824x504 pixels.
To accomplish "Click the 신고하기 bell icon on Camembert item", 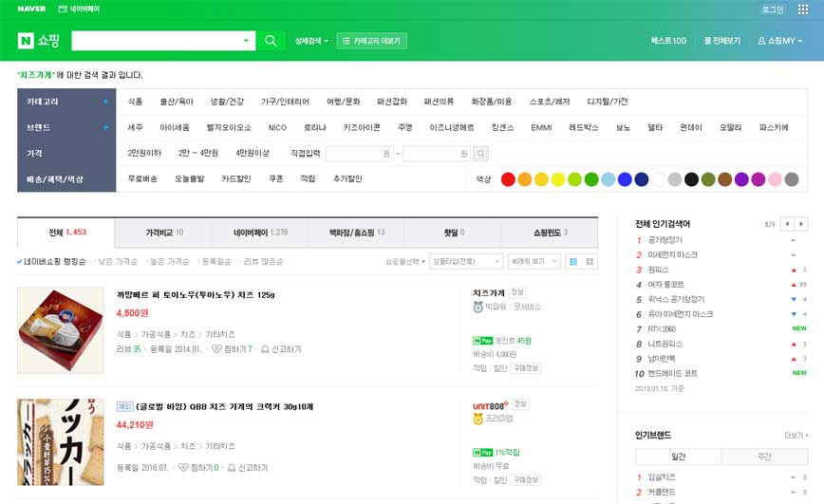I will (x=265, y=349).
